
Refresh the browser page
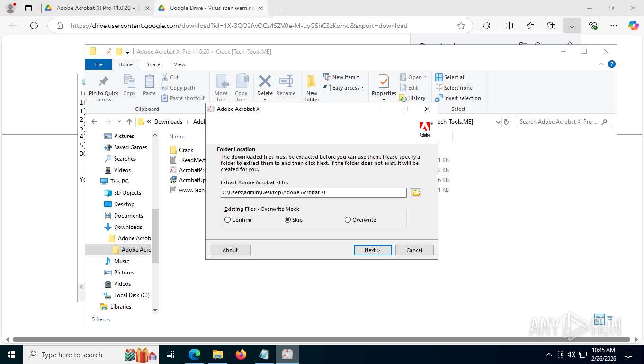pos(34,26)
